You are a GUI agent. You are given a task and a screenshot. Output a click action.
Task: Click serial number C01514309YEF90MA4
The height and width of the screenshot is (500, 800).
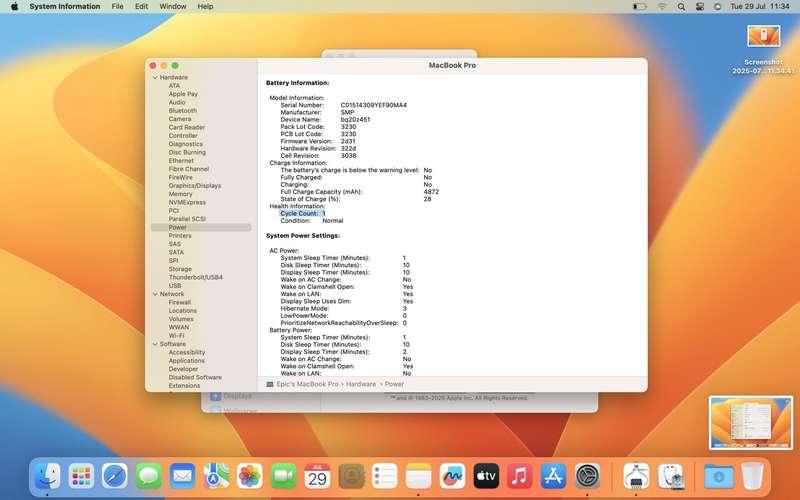373,105
